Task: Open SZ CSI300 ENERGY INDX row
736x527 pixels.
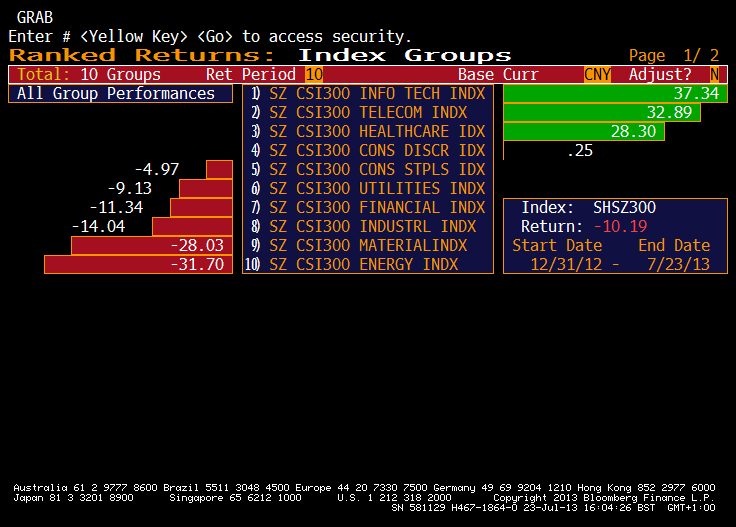Action: pos(368,264)
